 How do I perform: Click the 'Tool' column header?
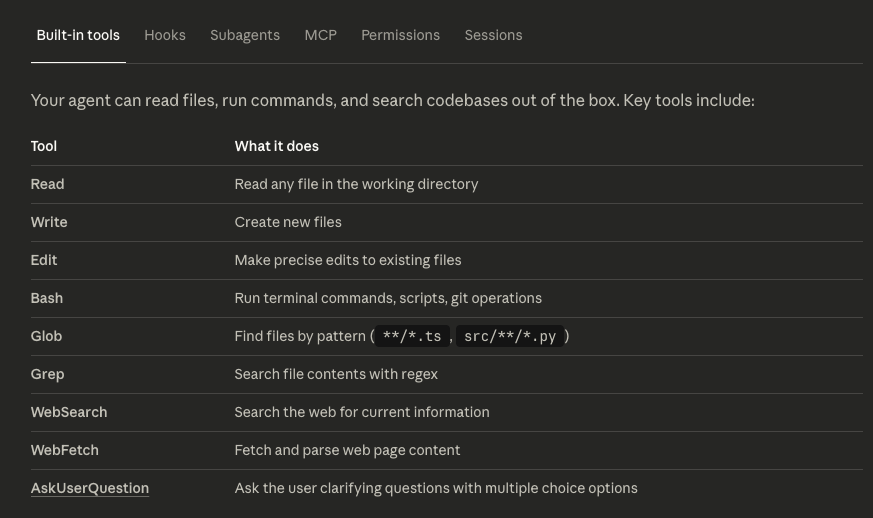tap(44, 146)
